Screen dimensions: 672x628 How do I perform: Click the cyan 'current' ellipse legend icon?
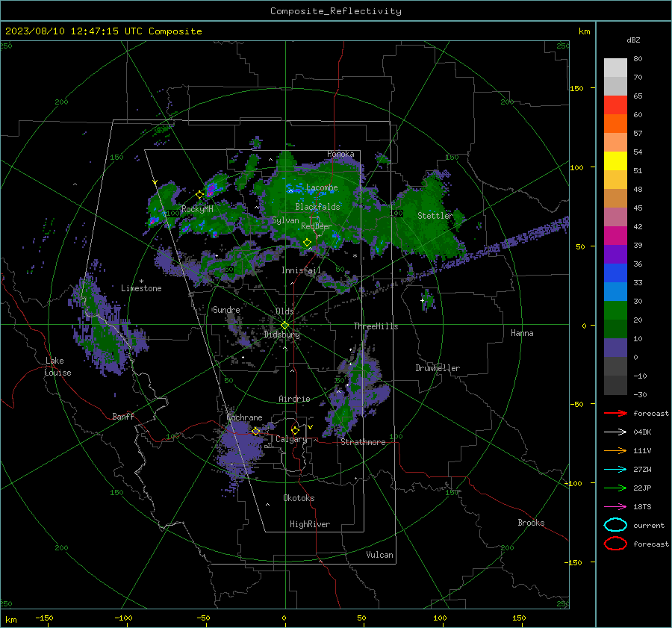[615, 525]
